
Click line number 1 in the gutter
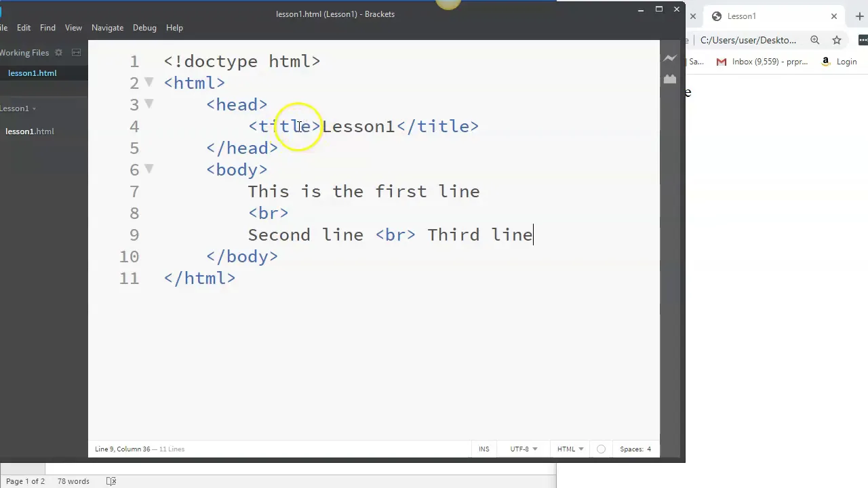point(134,62)
